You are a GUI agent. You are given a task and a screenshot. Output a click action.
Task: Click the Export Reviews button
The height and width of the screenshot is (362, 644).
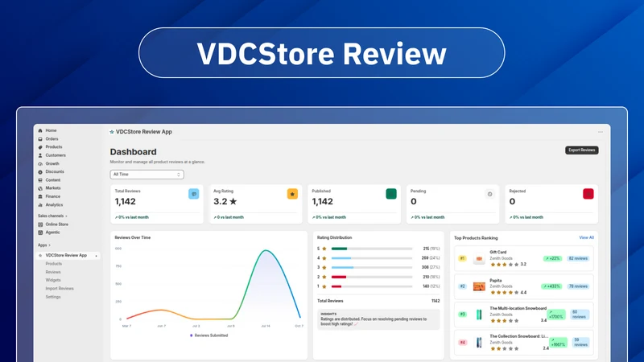click(x=581, y=150)
